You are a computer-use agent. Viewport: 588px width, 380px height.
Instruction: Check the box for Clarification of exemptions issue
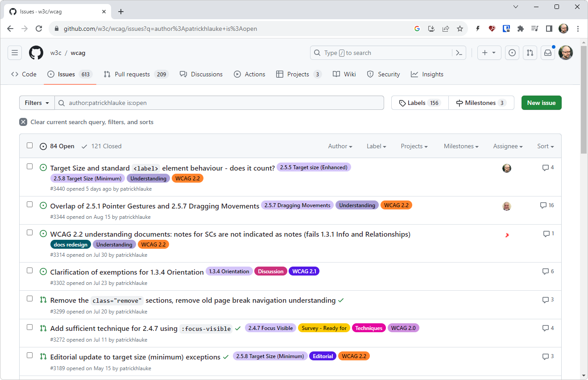[x=30, y=271]
